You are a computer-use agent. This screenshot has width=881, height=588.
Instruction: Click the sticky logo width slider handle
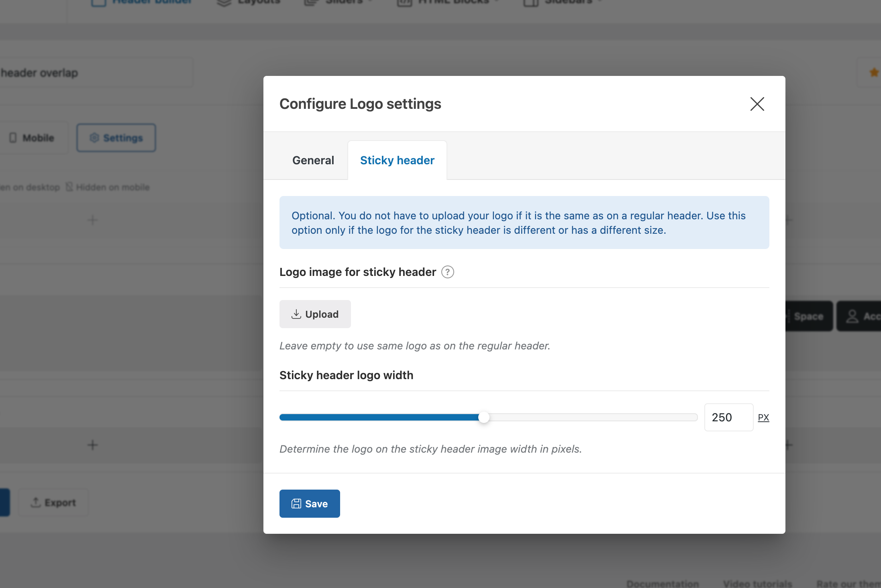point(484,417)
